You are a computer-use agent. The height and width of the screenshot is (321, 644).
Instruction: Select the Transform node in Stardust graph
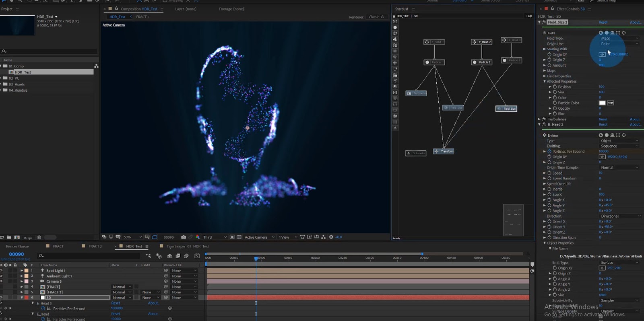coord(444,151)
